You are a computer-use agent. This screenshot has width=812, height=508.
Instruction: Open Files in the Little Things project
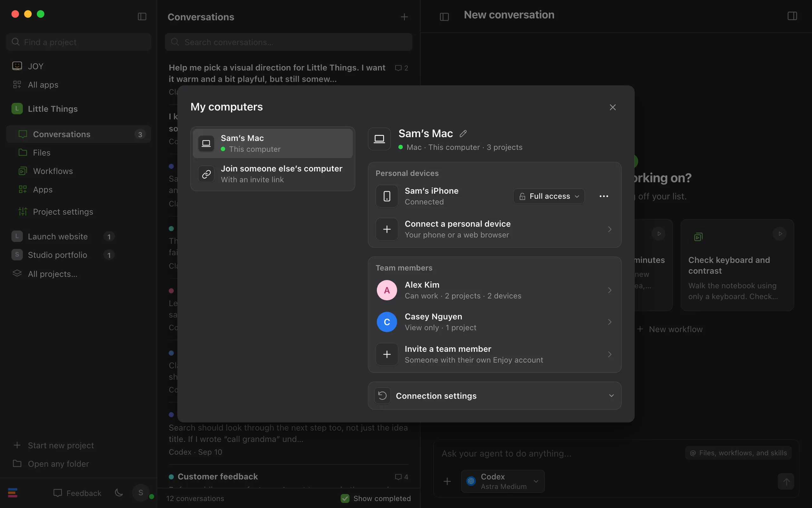pyautogui.click(x=79, y=152)
